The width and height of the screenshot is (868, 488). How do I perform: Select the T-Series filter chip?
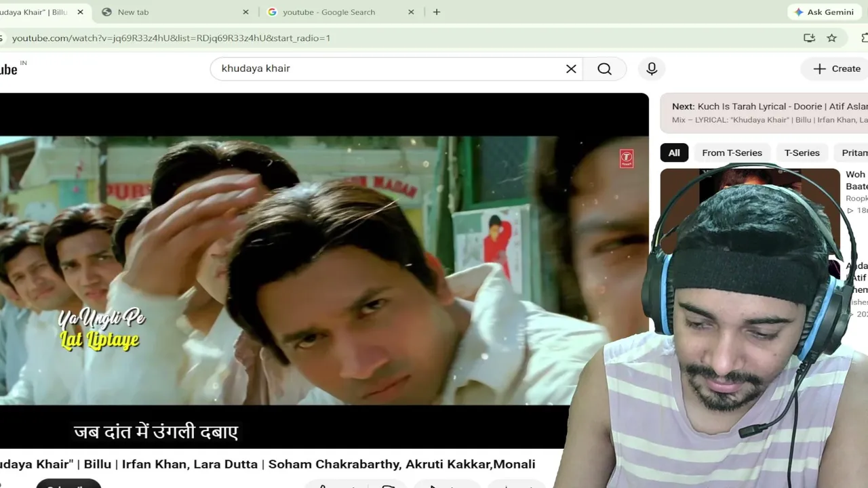pos(802,152)
